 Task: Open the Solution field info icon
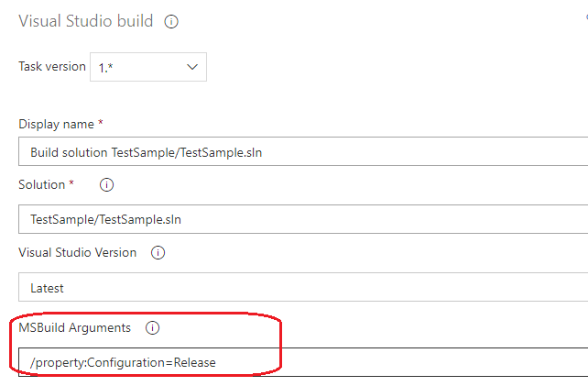pos(106,185)
